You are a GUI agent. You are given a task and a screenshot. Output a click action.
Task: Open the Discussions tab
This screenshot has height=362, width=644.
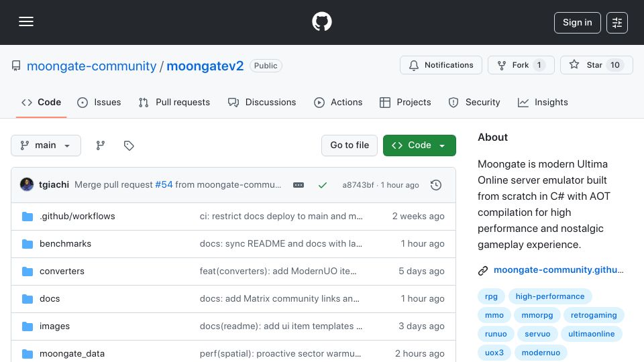(262, 102)
